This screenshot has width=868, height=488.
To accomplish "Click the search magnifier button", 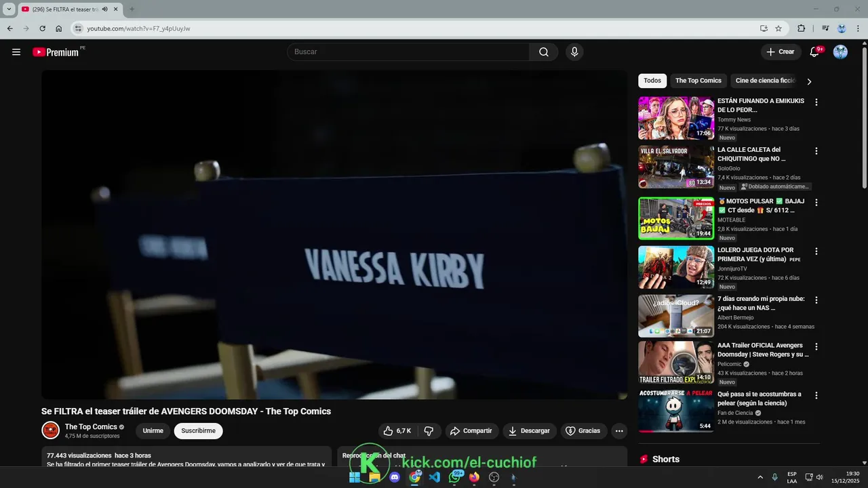I will (544, 52).
